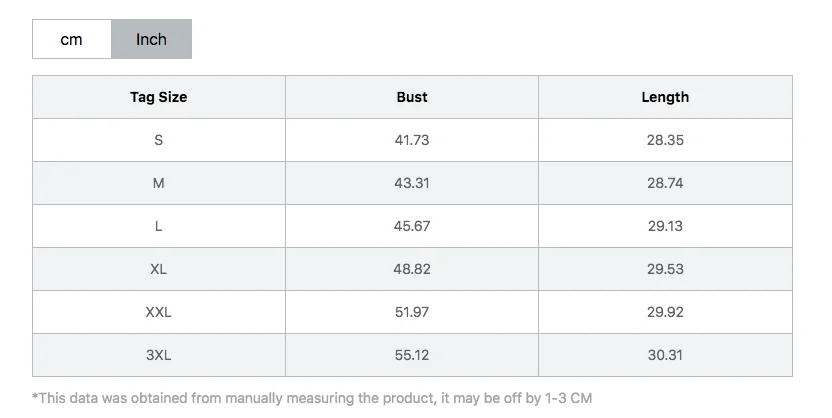The height and width of the screenshot is (418, 832).
Task: Click bust value 48.82 for size XL
Action: tap(412, 269)
